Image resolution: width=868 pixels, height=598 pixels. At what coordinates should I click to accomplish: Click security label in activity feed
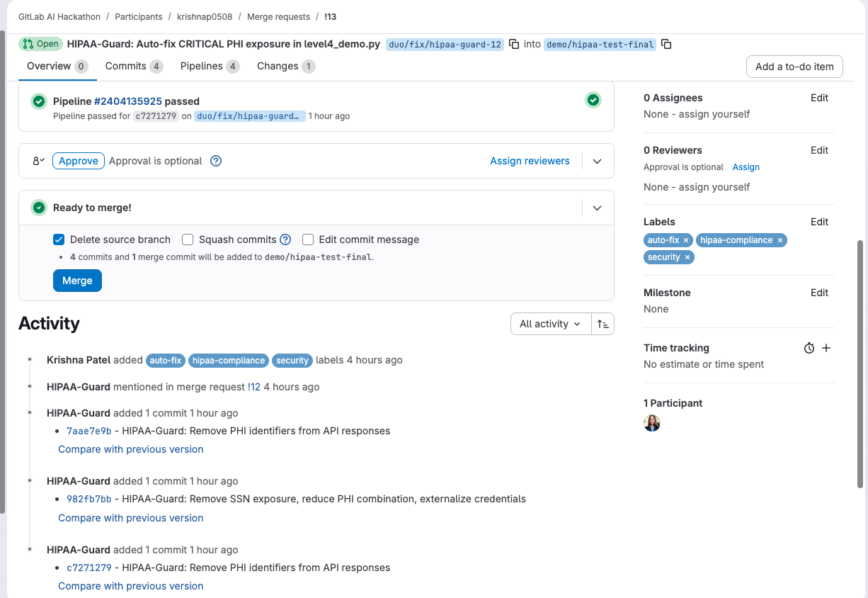(292, 361)
